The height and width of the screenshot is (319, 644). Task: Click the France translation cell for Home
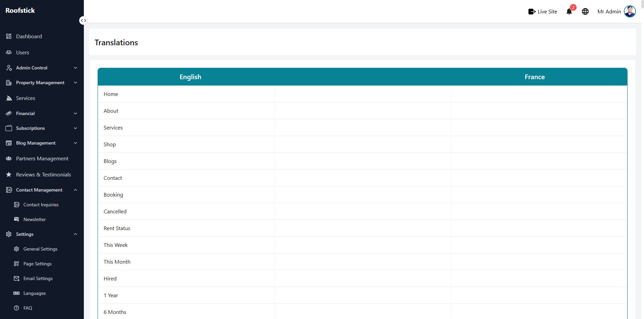click(x=539, y=94)
